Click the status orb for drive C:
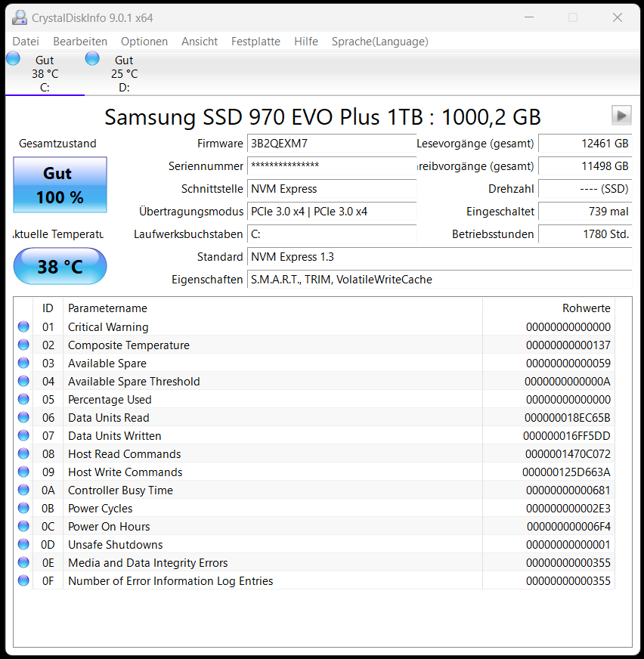The height and width of the screenshot is (659, 644). [13, 58]
